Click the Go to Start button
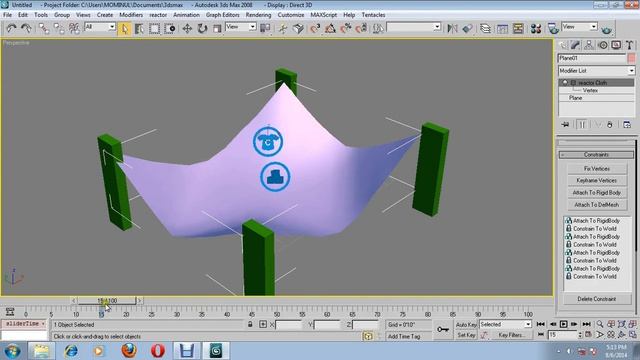Viewport: 640px width, 360px height. point(540,324)
